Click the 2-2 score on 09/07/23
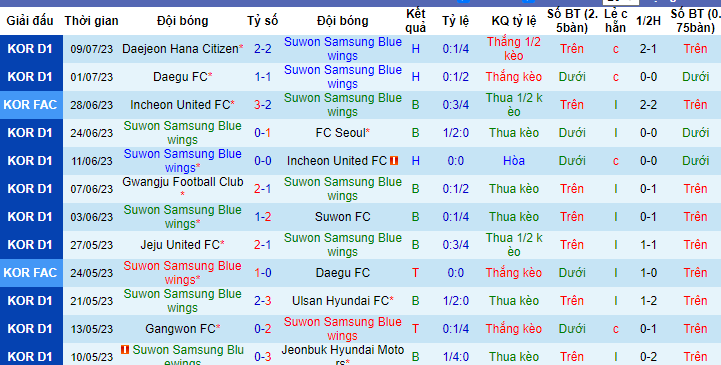The height and width of the screenshot is (365, 721). [263, 49]
